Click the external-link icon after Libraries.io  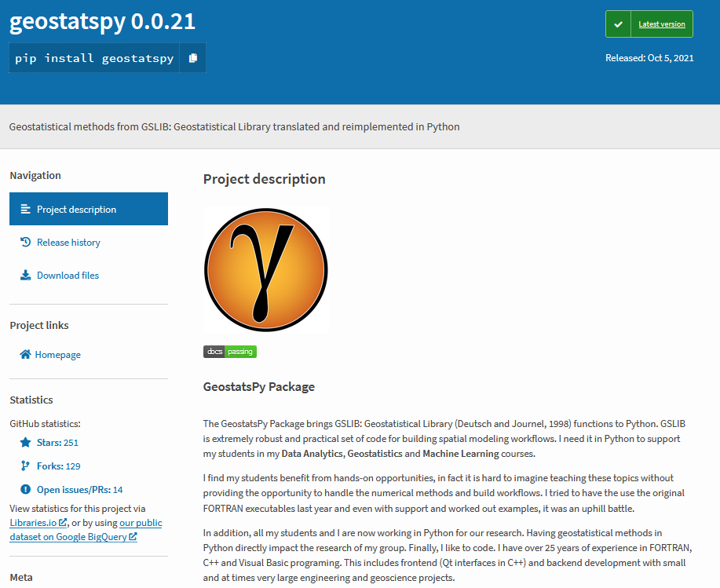[64, 522]
